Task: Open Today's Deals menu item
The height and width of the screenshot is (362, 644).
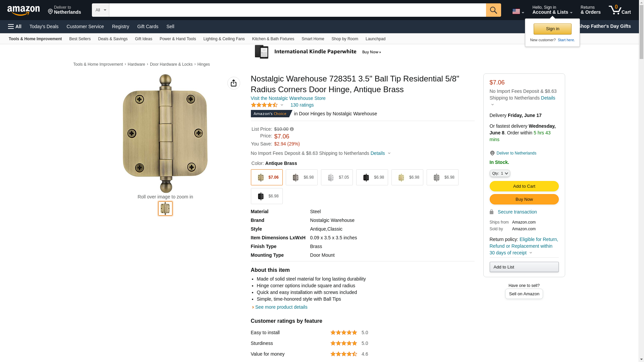Action: (x=44, y=26)
